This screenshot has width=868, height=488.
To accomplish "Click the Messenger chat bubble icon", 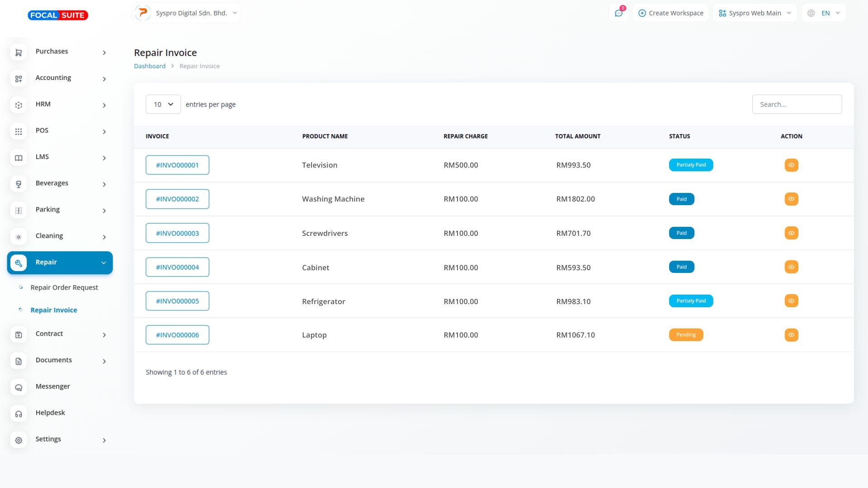I will (19, 387).
